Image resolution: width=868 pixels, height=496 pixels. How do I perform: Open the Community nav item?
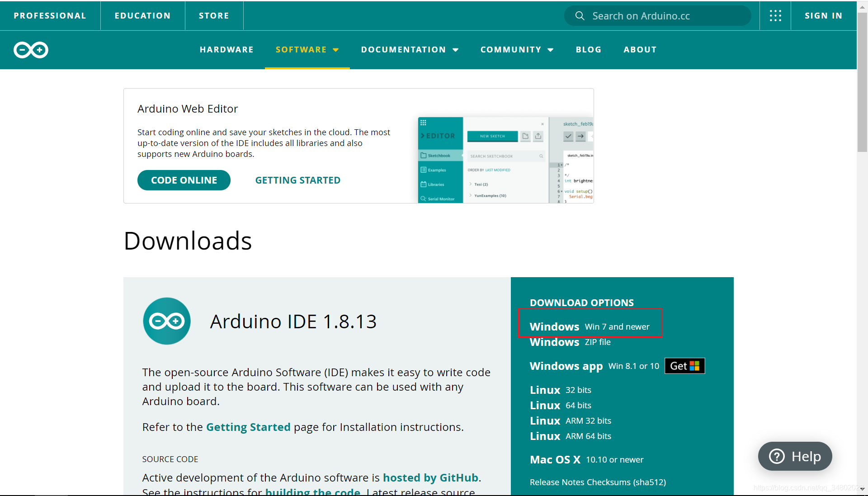pyautogui.click(x=511, y=50)
